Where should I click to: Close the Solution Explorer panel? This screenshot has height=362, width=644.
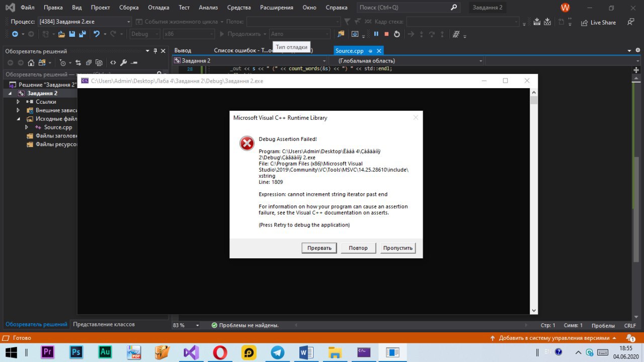[x=164, y=51]
